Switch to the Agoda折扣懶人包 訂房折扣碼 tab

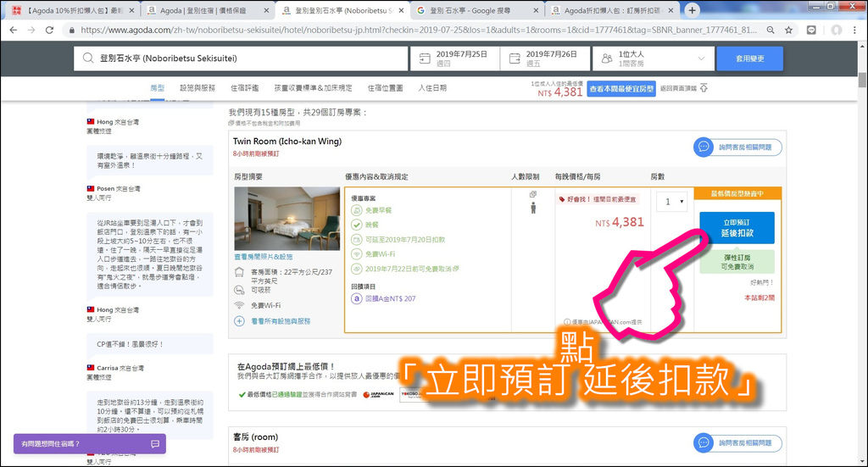point(612,10)
